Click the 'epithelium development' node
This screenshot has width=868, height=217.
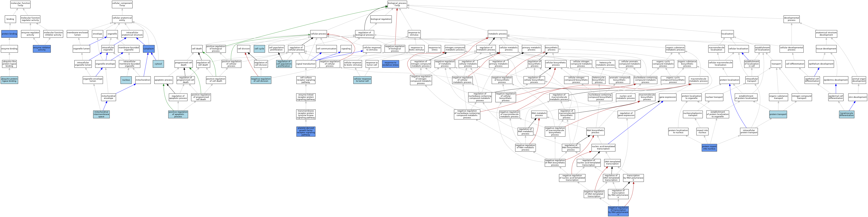pyautogui.click(x=821, y=64)
